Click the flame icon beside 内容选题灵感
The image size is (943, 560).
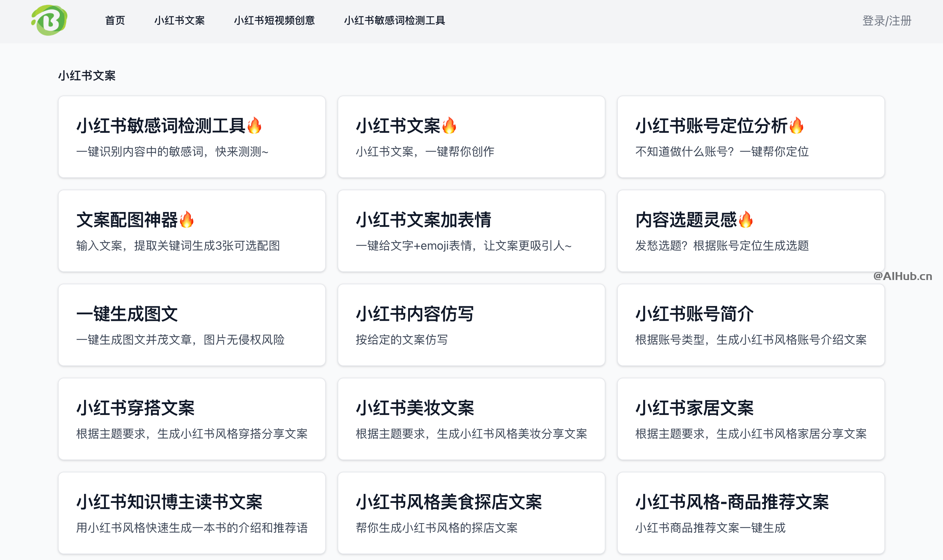pyautogui.click(x=746, y=219)
